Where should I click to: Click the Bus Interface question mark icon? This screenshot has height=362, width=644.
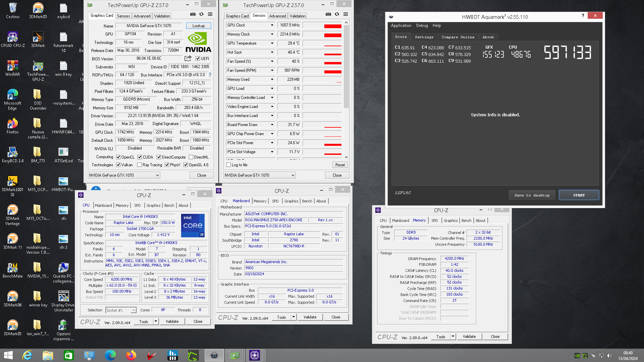210,75
